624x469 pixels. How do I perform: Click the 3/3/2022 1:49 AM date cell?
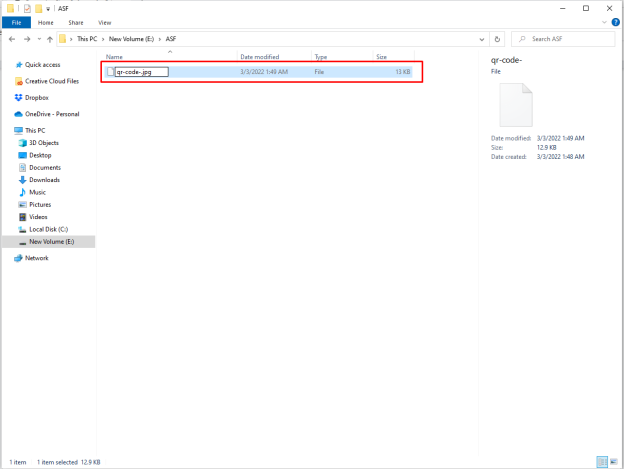click(264, 72)
